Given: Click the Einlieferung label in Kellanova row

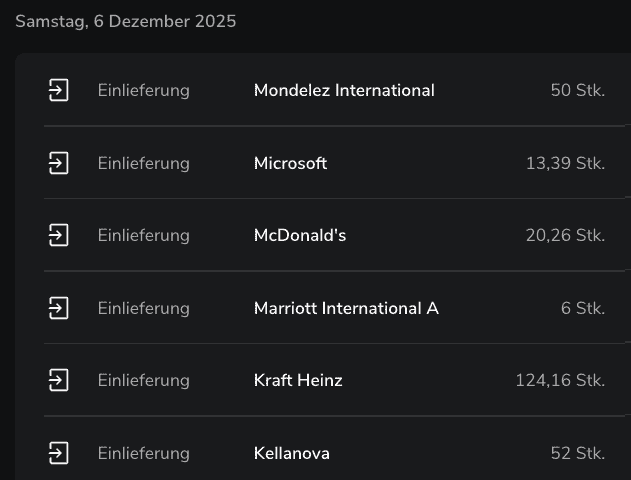Looking at the screenshot, I should pos(143,453).
